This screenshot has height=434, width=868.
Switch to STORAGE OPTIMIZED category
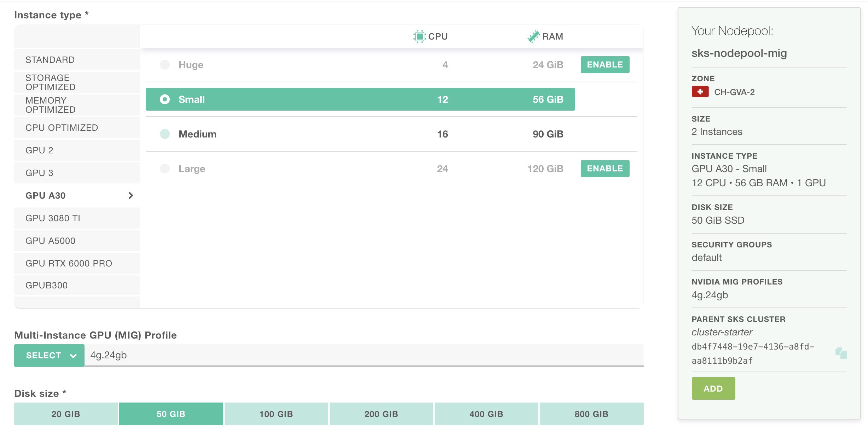coord(77,82)
